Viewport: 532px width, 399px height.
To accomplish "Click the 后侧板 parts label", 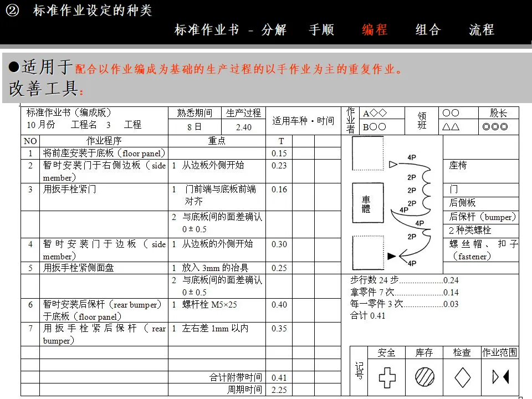I will point(462,203).
